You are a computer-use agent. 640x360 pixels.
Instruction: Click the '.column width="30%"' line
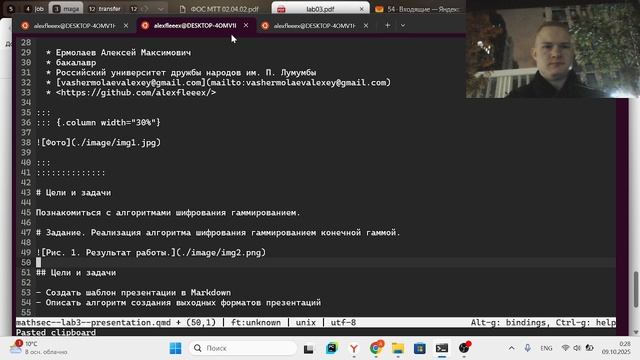click(98, 122)
